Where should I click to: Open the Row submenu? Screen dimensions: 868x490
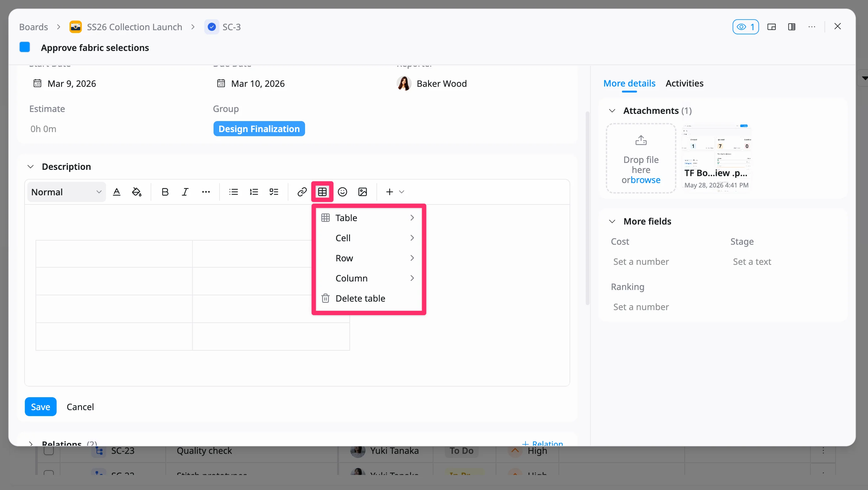click(x=369, y=258)
